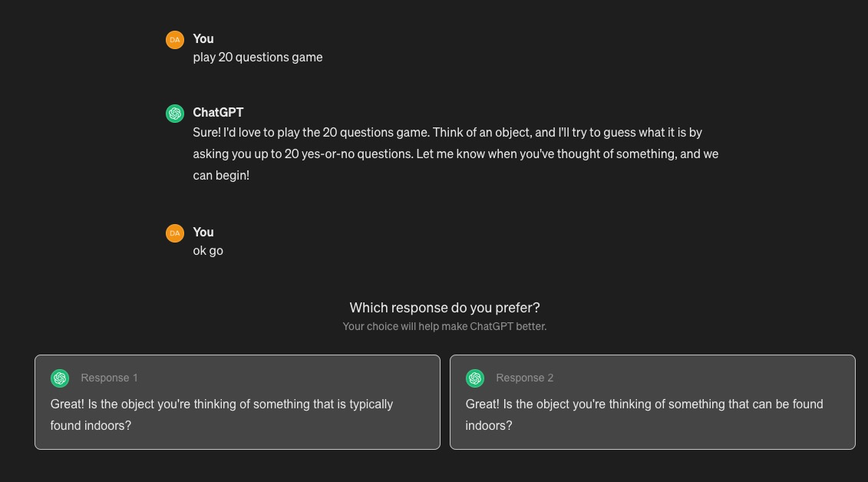Click the 'Which response do you prefer?' heading

444,307
